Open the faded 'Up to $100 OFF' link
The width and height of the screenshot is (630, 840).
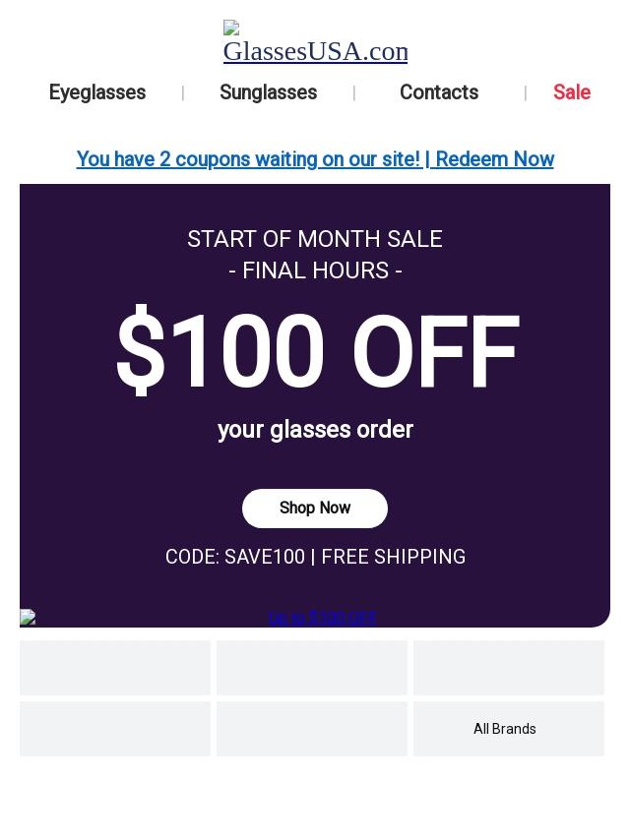click(x=322, y=618)
